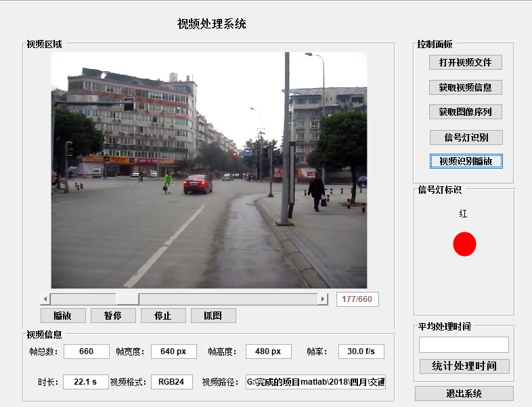Screen dimensions: 532x407
Task: Click the 时长 field showing 22.1 s
Action: click(85, 382)
